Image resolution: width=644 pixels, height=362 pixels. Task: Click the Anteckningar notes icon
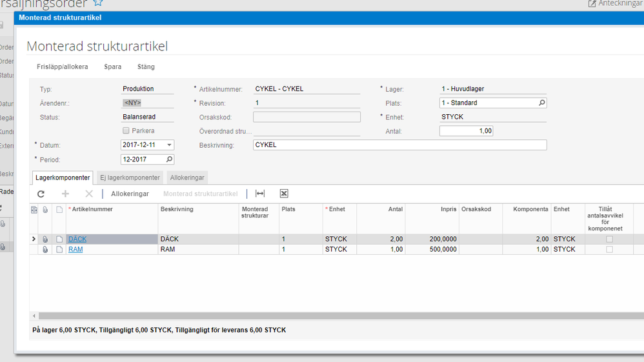[x=592, y=4]
